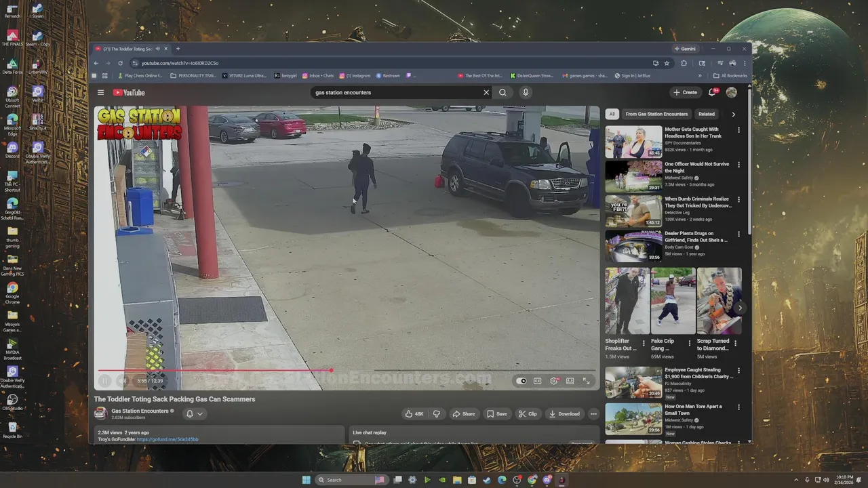The image size is (868, 488).
Task: Focus the Chrome address bar URL
Action: [390, 63]
